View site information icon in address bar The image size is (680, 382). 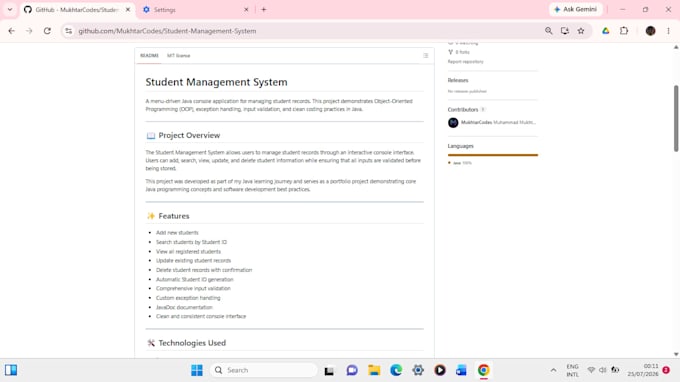point(69,31)
